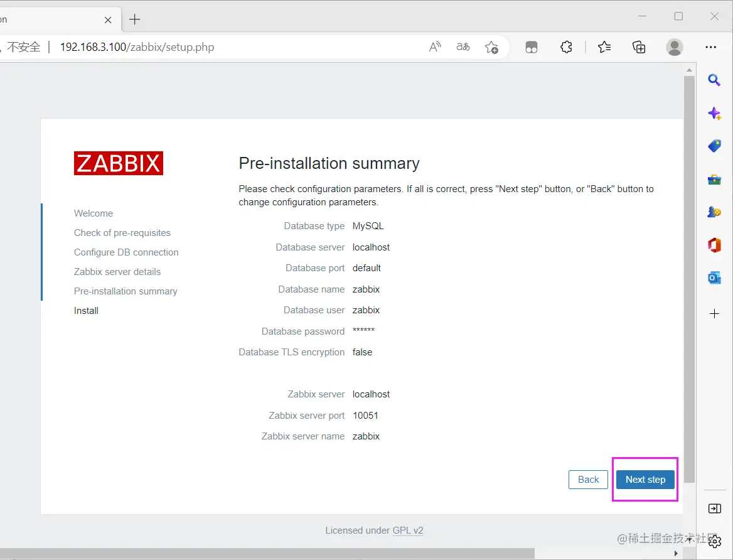Open the Favorites list icon
Viewport: 733px width, 560px height.
point(604,47)
